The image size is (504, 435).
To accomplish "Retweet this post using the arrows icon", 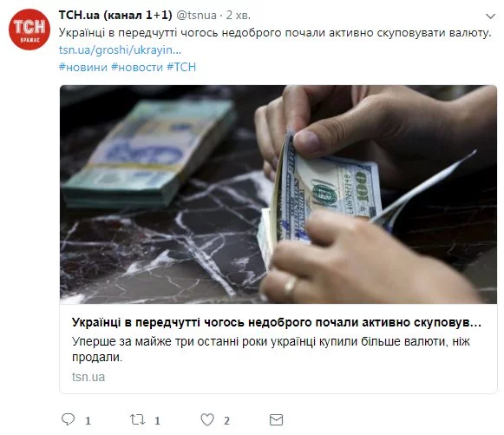I will [138, 419].
